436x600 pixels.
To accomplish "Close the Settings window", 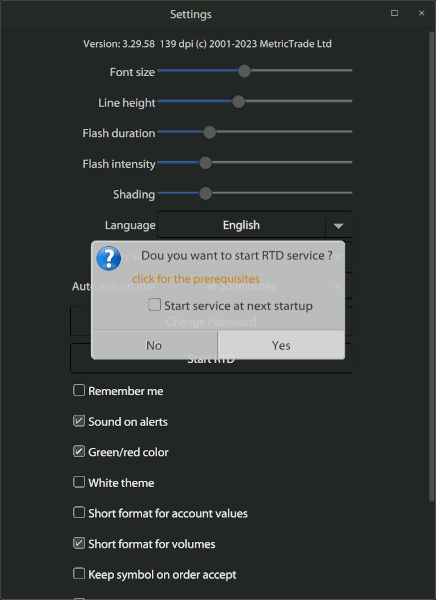I will (421, 13).
